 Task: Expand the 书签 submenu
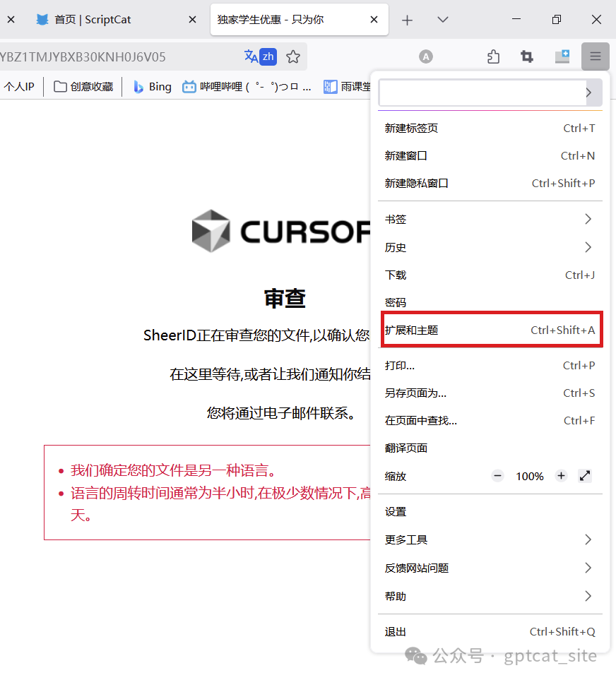tap(490, 220)
